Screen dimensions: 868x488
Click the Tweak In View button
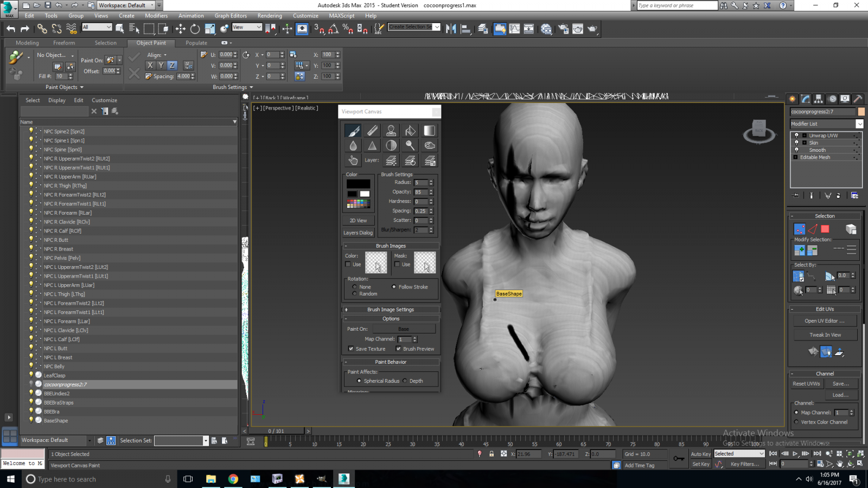tap(825, 335)
